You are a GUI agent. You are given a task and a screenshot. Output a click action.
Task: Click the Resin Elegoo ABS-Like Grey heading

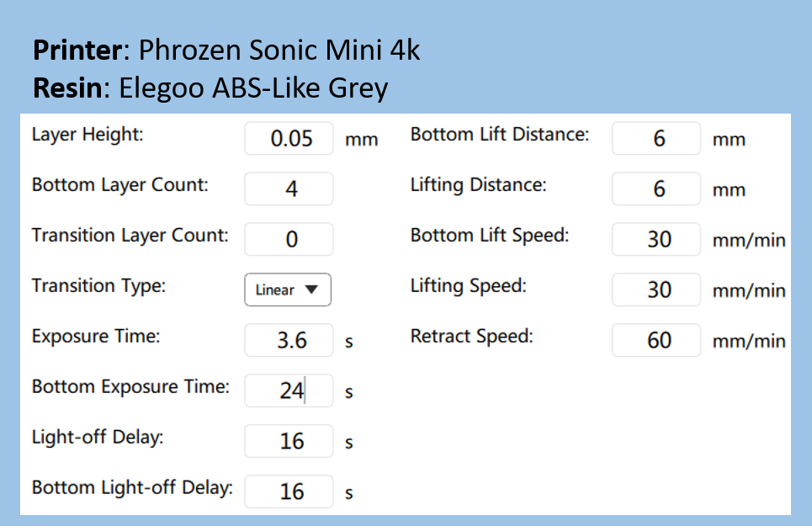pos(210,88)
